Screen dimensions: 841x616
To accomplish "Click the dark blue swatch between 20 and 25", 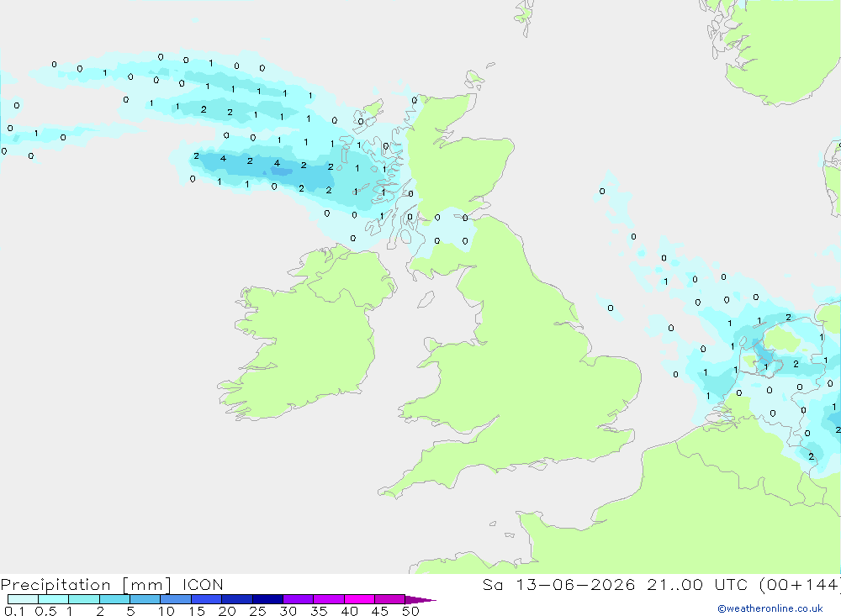I will 237,599.
